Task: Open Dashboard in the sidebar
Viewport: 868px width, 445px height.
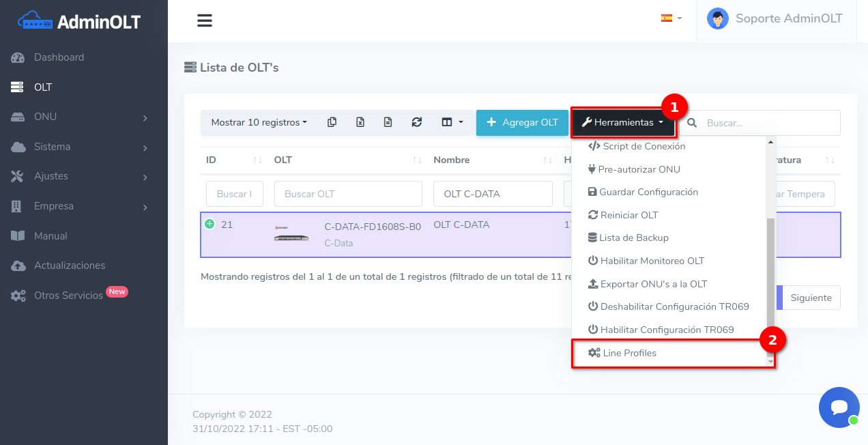Action: pyautogui.click(x=59, y=57)
